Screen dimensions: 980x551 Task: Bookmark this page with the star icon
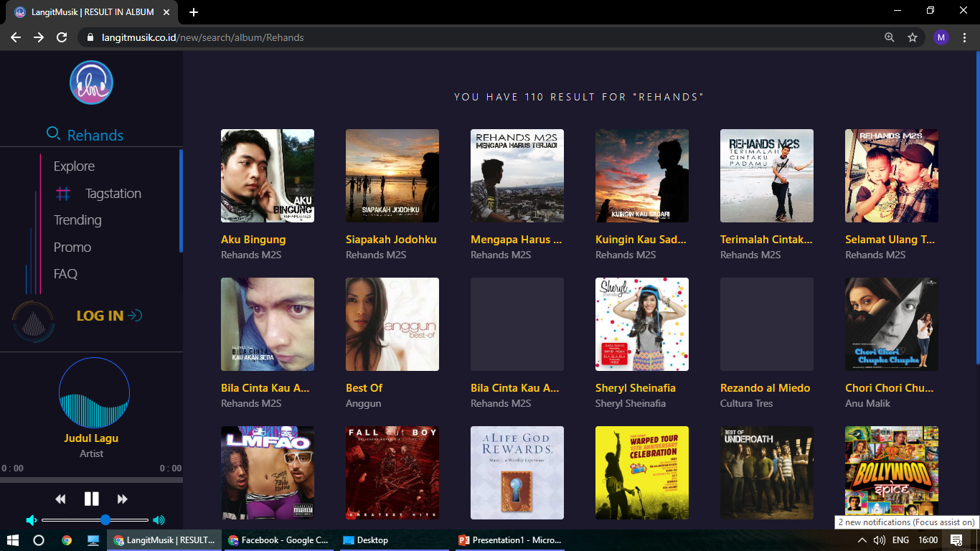click(913, 37)
